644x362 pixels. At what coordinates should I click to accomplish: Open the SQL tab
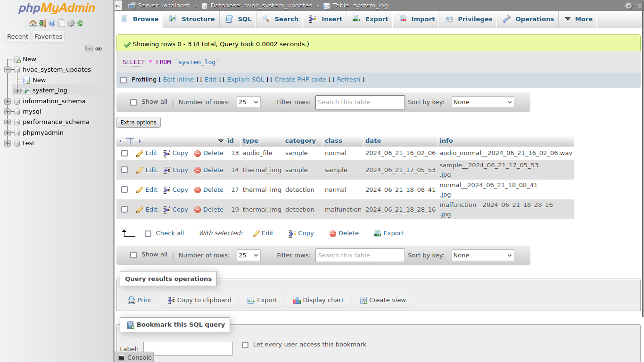tap(239, 19)
